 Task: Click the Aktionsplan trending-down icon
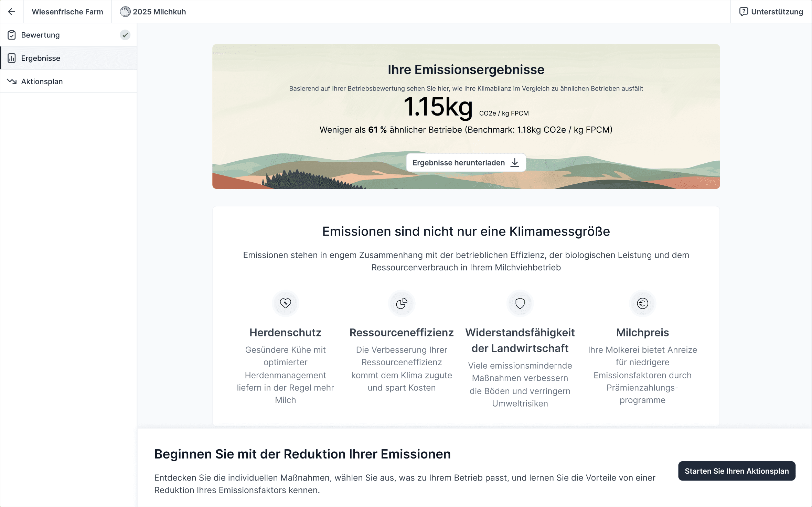pyautogui.click(x=12, y=82)
